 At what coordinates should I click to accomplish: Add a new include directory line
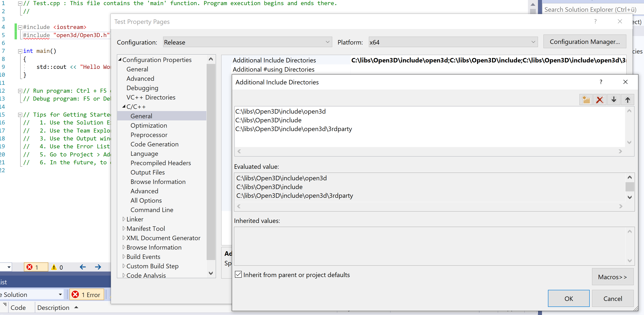(586, 99)
